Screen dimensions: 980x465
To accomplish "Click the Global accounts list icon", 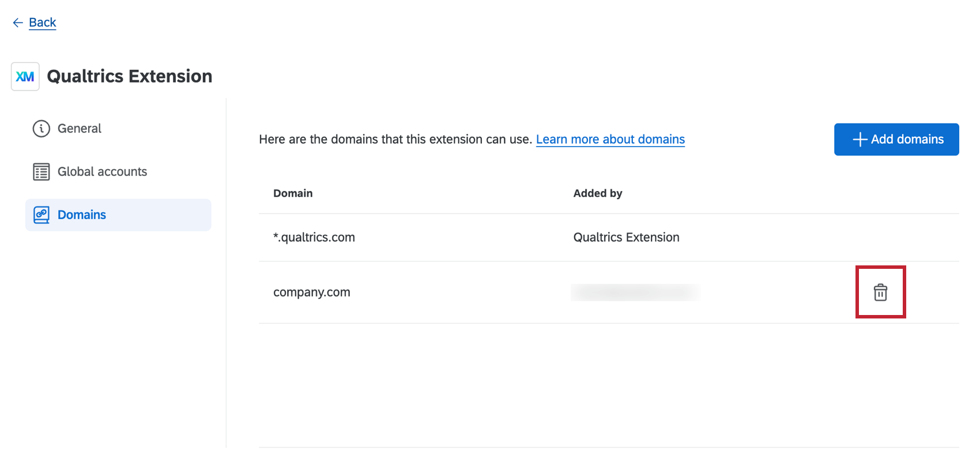I will [x=40, y=171].
